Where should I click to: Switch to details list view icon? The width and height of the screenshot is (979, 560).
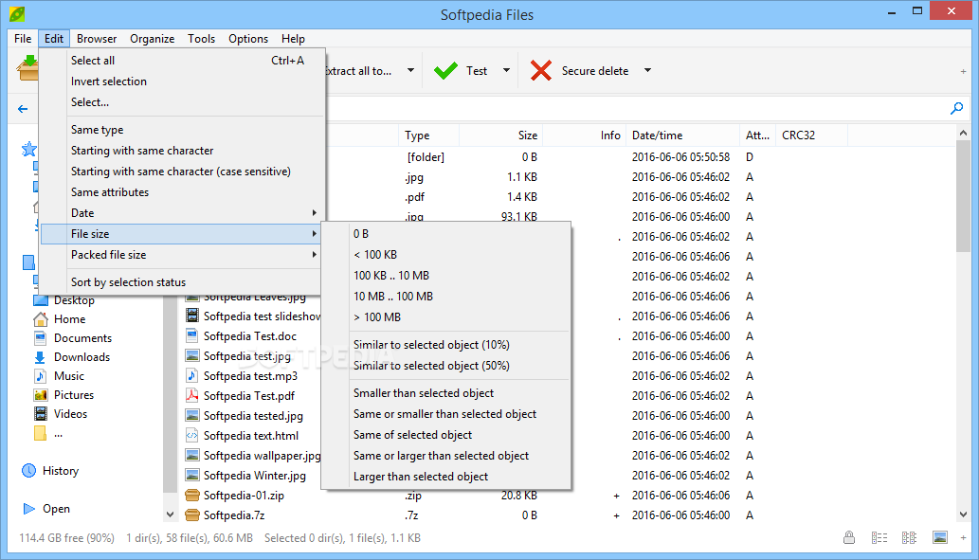[879, 537]
